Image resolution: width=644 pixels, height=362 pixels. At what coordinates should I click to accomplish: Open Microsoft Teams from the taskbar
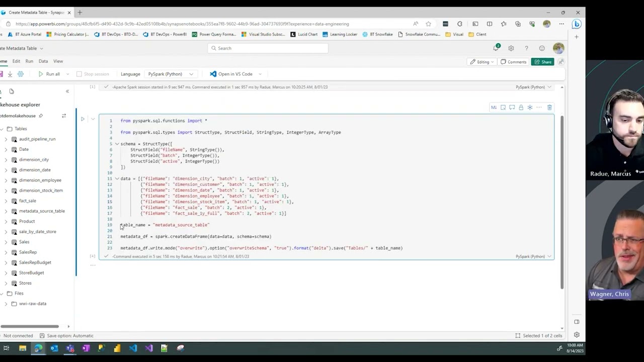point(70,348)
